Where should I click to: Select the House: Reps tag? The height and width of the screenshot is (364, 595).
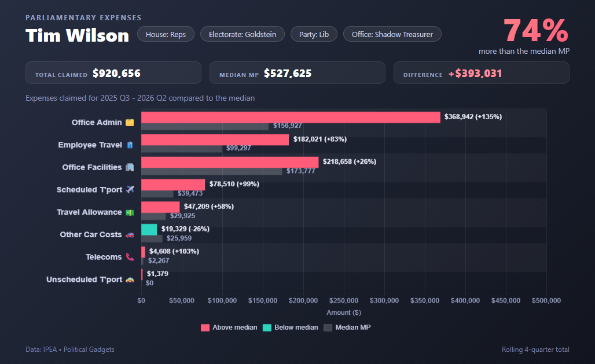(x=166, y=34)
